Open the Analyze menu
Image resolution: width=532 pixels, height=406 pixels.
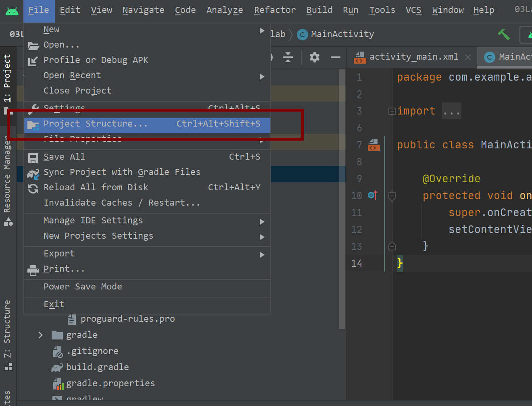(x=225, y=10)
